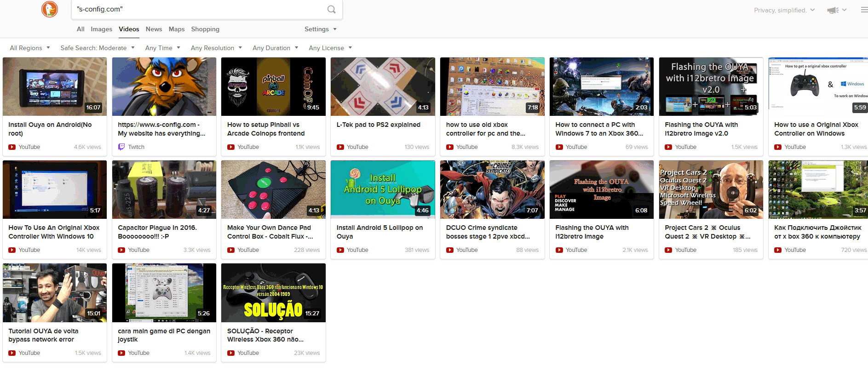The width and height of the screenshot is (868, 388).
Task: Click YouTube icon under old xbox controller video
Action: click(450, 147)
